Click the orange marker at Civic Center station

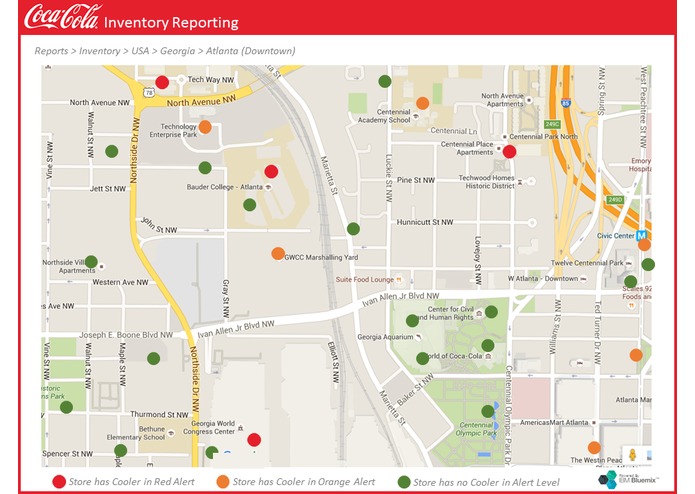pyautogui.click(x=644, y=245)
